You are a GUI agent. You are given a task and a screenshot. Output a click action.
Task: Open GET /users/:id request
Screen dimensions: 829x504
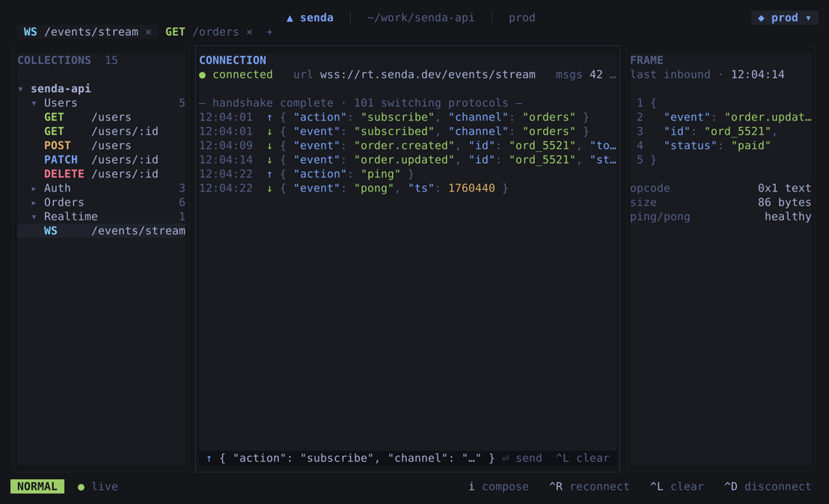(102, 131)
